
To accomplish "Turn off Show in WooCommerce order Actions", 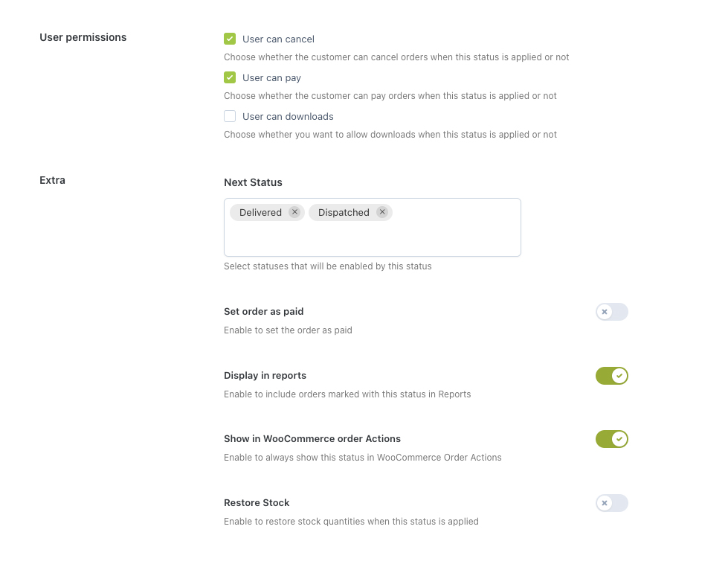I will click(x=611, y=439).
